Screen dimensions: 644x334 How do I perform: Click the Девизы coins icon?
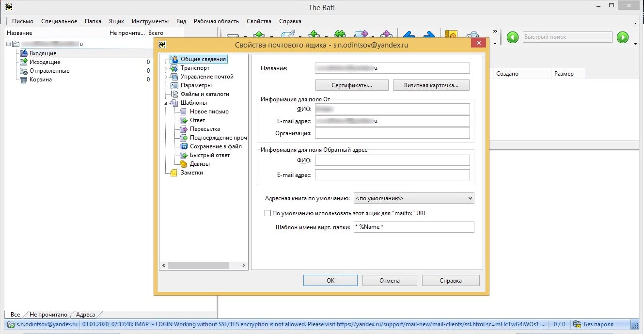point(184,164)
